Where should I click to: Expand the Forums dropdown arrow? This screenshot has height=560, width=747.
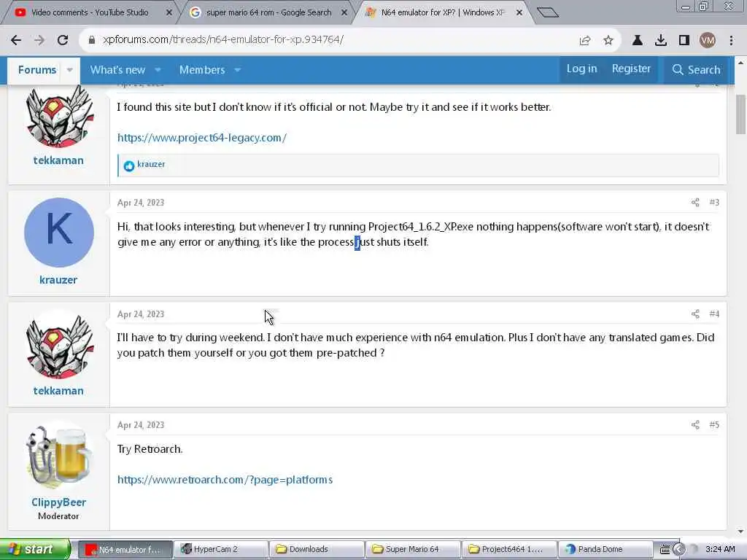tap(69, 70)
